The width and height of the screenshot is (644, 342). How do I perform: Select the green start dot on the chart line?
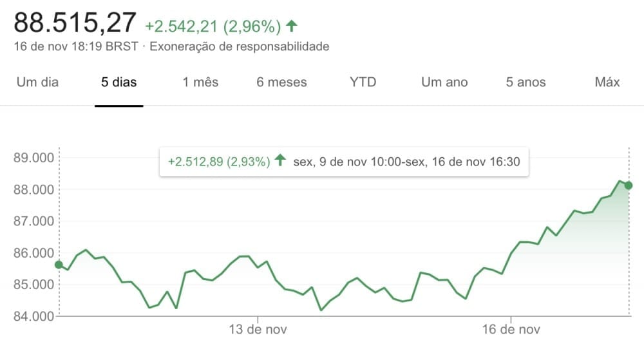point(59,265)
